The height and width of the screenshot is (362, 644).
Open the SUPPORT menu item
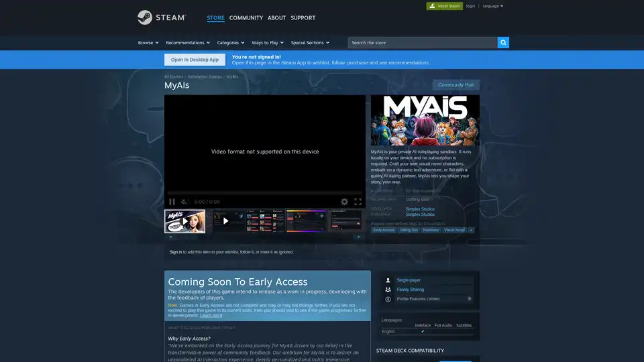303,18
